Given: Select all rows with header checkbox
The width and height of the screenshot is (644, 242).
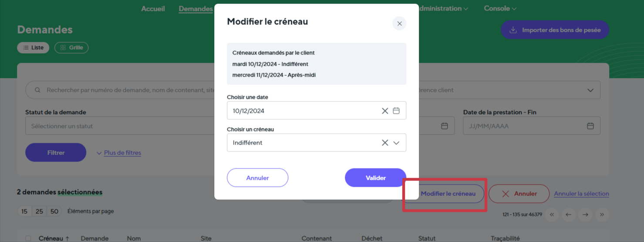Looking at the screenshot, I should 28,239.
